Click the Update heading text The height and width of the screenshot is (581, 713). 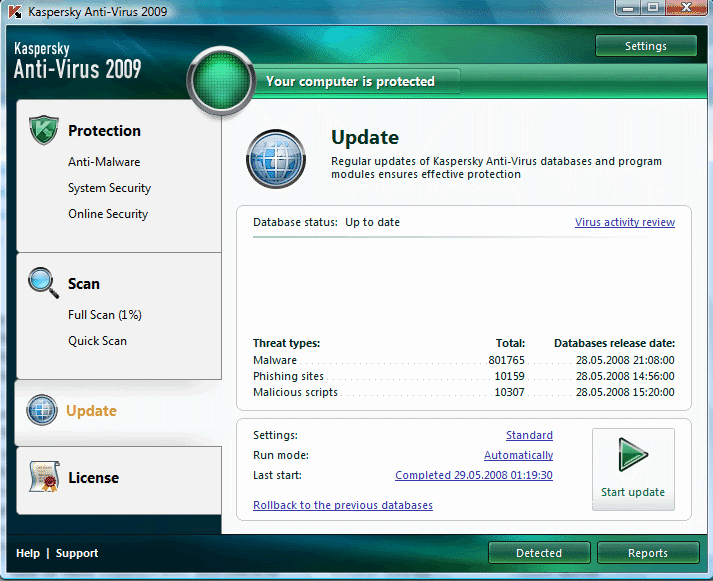(x=365, y=137)
